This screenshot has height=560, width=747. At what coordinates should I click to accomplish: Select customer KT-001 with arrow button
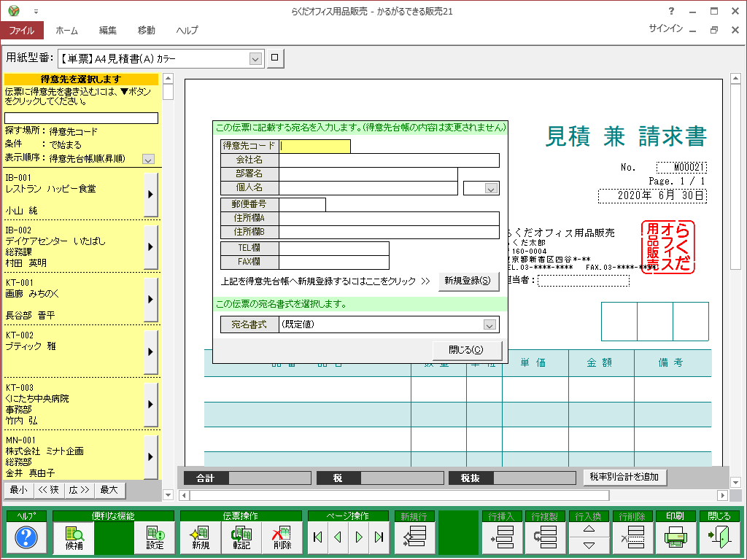click(150, 299)
